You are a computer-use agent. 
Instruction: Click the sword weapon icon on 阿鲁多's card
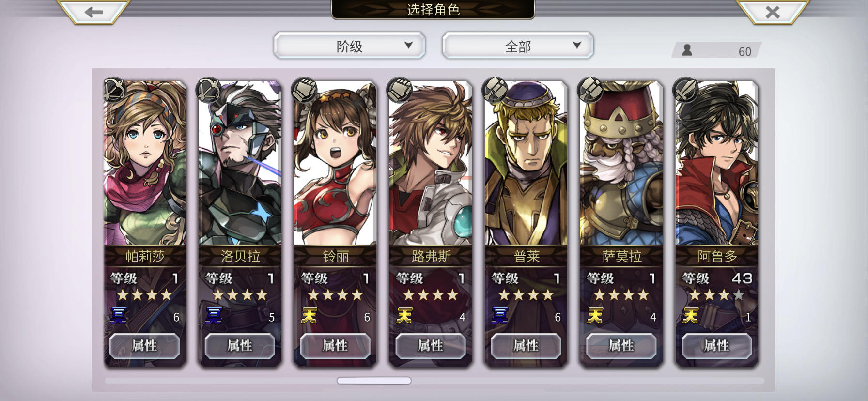(x=686, y=90)
